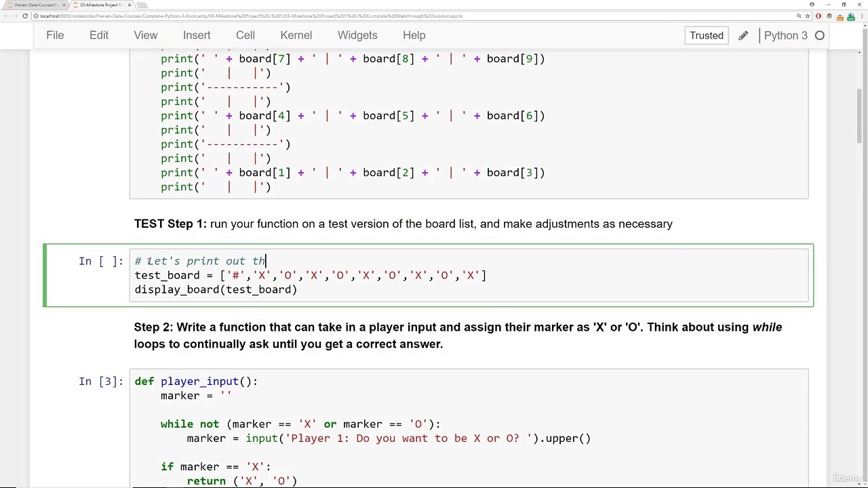The image size is (868, 488).
Task: Click the print line containing board[1]
Action: pos(353,172)
